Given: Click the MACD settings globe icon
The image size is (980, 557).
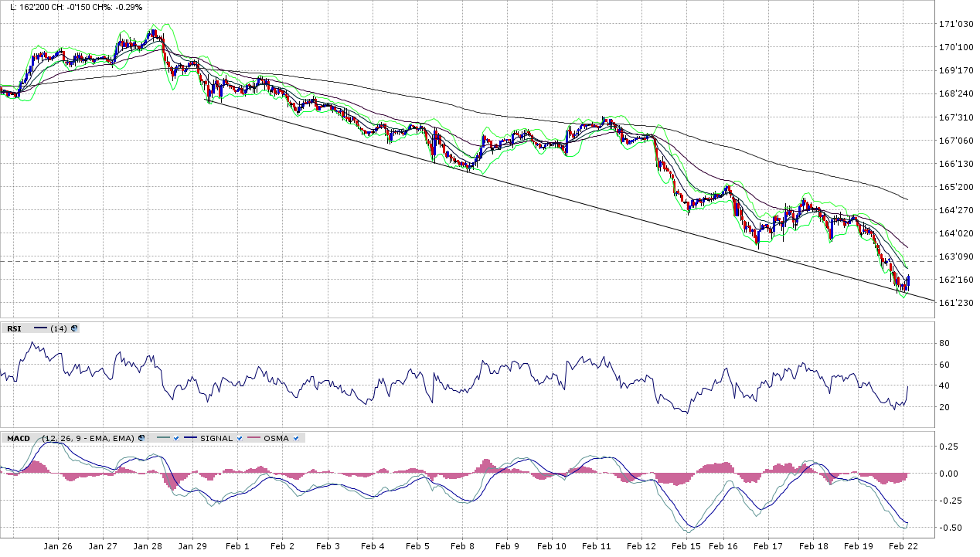Looking at the screenshot, I should (x=141, y=438).
